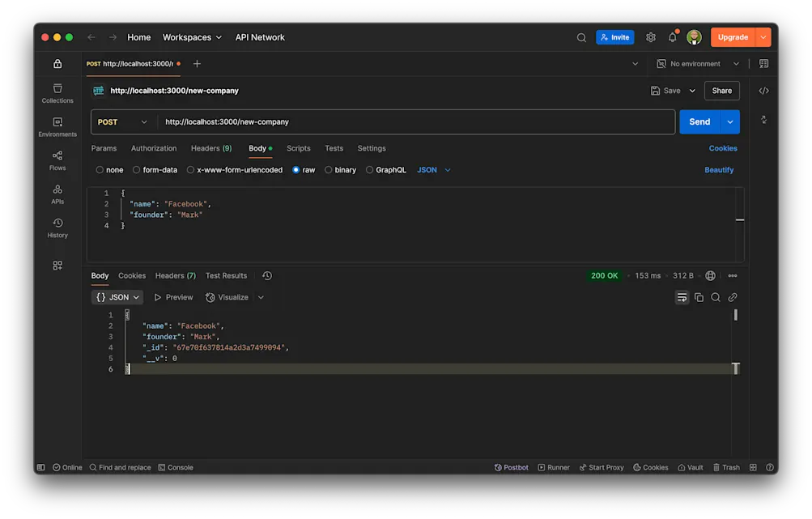Go back with the left arrow
This screenshot has width=812, height=519.
click(91, 37)
